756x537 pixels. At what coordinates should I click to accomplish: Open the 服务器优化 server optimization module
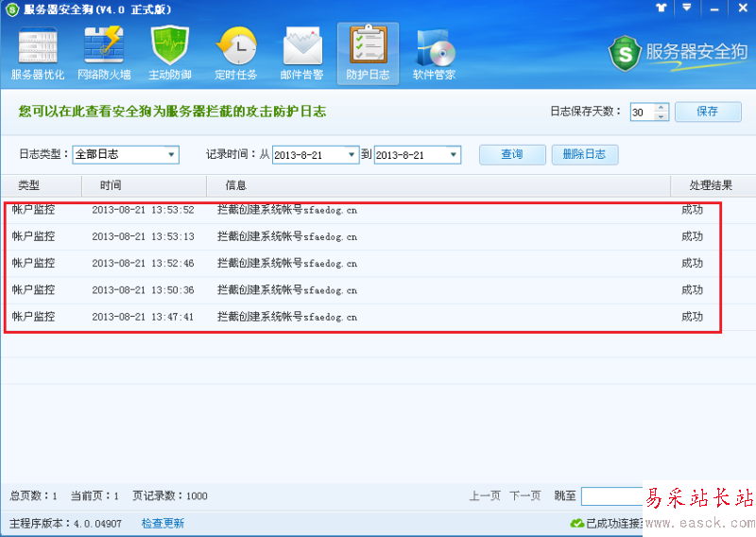coord(38,53)
